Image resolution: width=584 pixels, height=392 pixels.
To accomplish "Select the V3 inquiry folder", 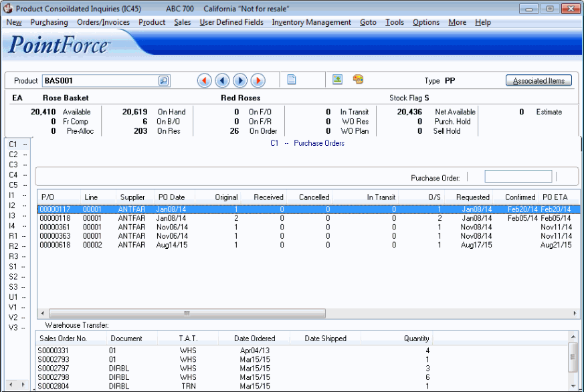I will [17, 328].
